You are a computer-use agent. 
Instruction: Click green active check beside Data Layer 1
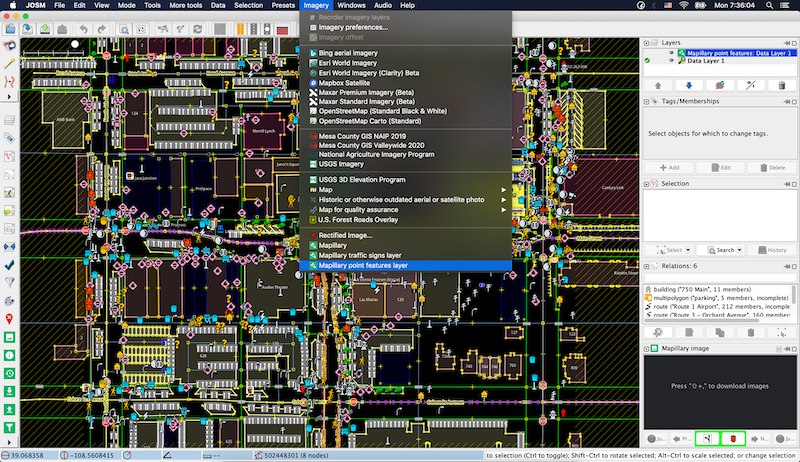pos(647,61)
